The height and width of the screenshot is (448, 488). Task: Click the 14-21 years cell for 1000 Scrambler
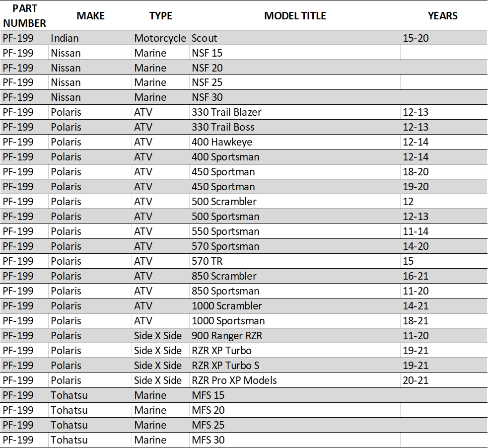[x=444, y=306]
